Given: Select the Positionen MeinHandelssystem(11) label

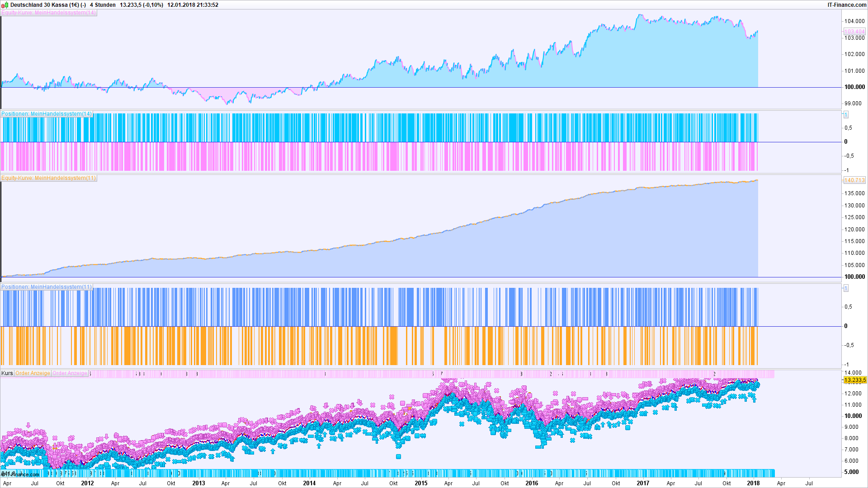Looking at the screenshot, I should pos(47,287).
